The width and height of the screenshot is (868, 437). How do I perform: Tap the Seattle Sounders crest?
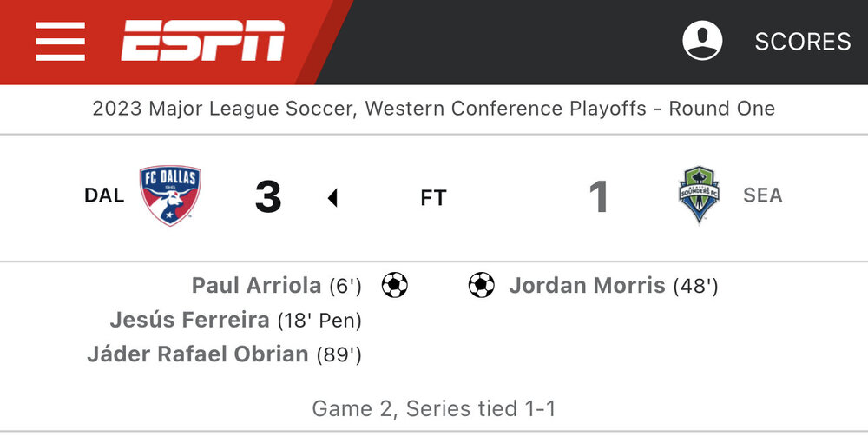[699, 196]
